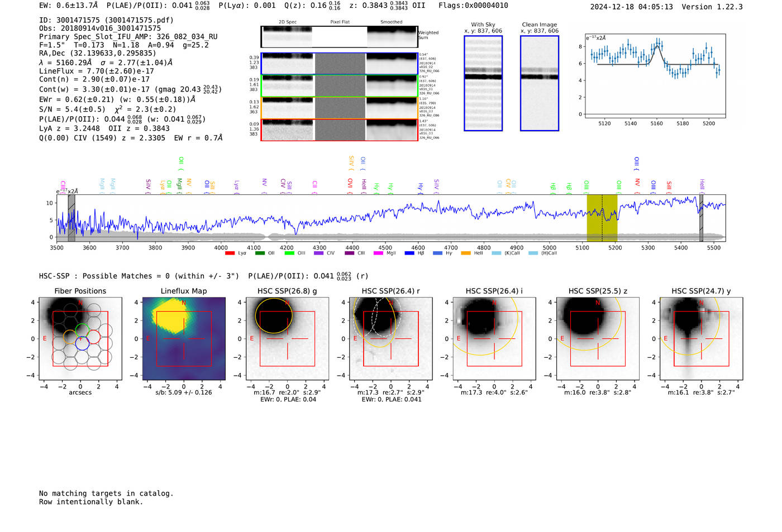The height and width of the screenshot is (532, 782).
Task: Click the hatched gray band near 3550 Å
Action: click(x=71, y=218)
